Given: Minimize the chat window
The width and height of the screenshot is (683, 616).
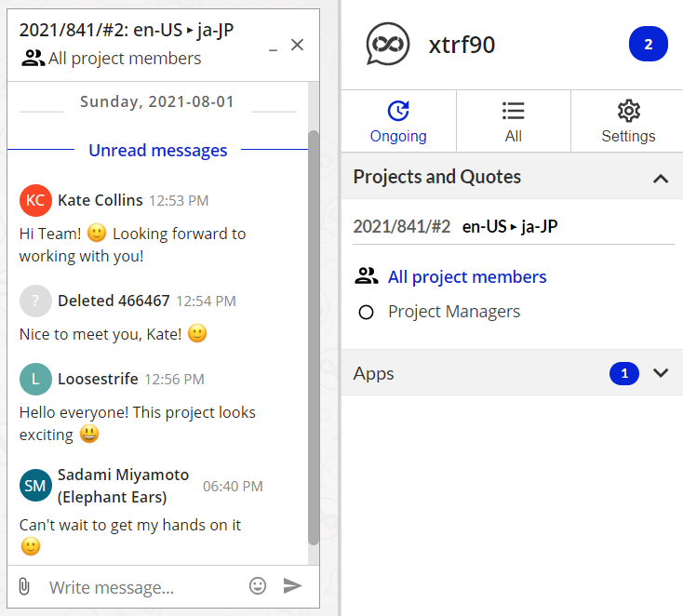Looking at the screenshot, I should (274, 50).
